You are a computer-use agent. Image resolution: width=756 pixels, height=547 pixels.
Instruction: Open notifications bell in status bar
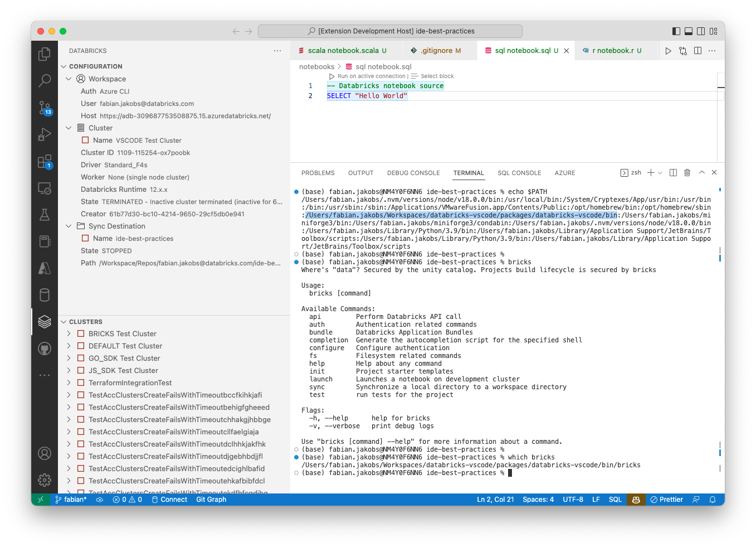coord(713,500)
